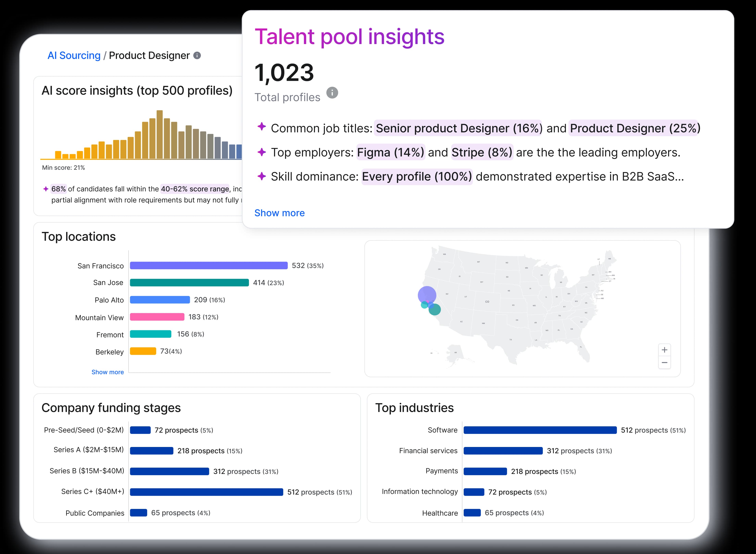Viewport: 756px width, 554px height.
Task: Click sparkle icon beside 68% candidates insight
Action: (46, 189)
